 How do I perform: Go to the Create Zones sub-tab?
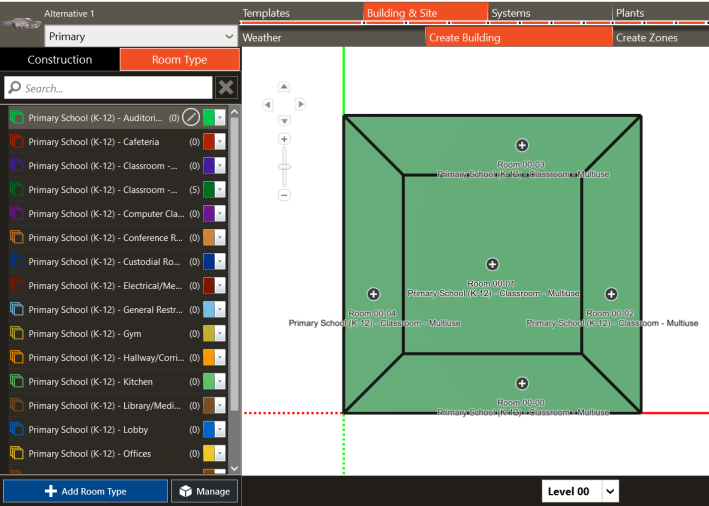coord(661,37)
